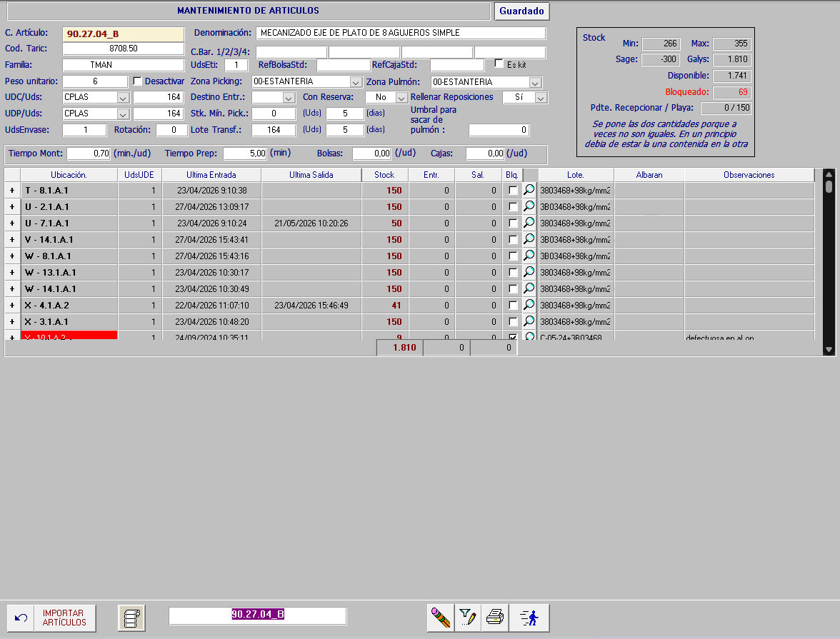Viewport: 840px width, 639px height.
Task: Check Blq. box for row W - 8.1.A.1
Action: (513, 256)
